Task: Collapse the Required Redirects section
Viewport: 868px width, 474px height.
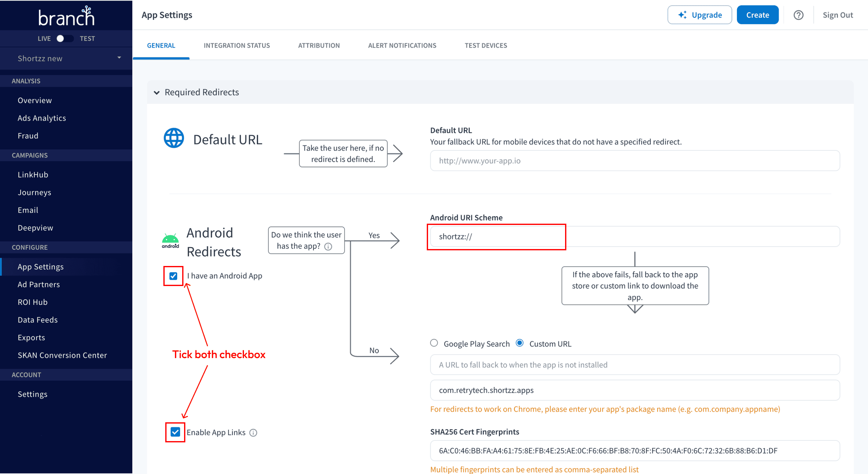Action: (x=157, y=93)
